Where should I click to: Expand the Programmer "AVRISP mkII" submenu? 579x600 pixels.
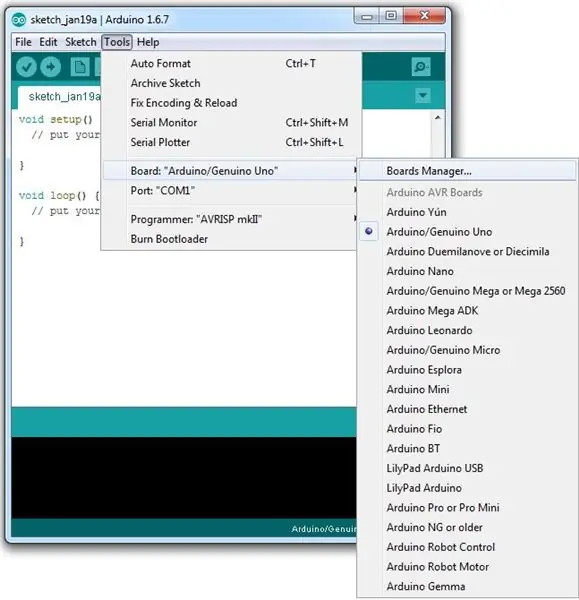[230, 219]
